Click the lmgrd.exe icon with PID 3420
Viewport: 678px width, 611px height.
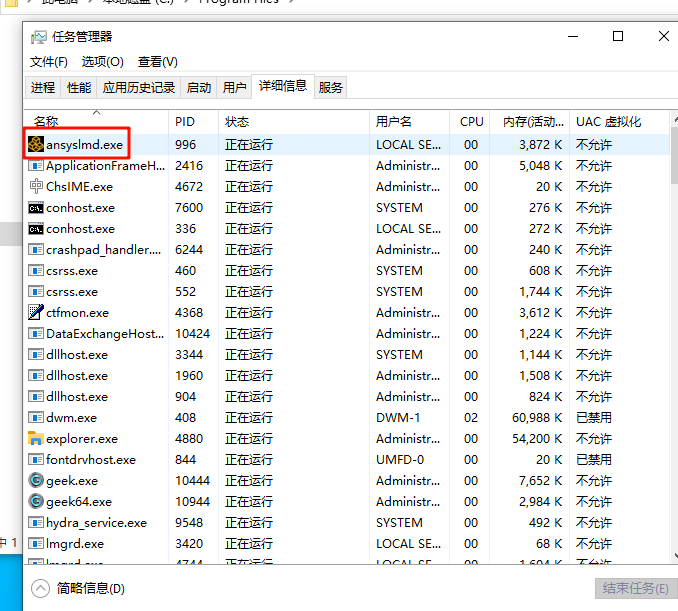(36, 543)
